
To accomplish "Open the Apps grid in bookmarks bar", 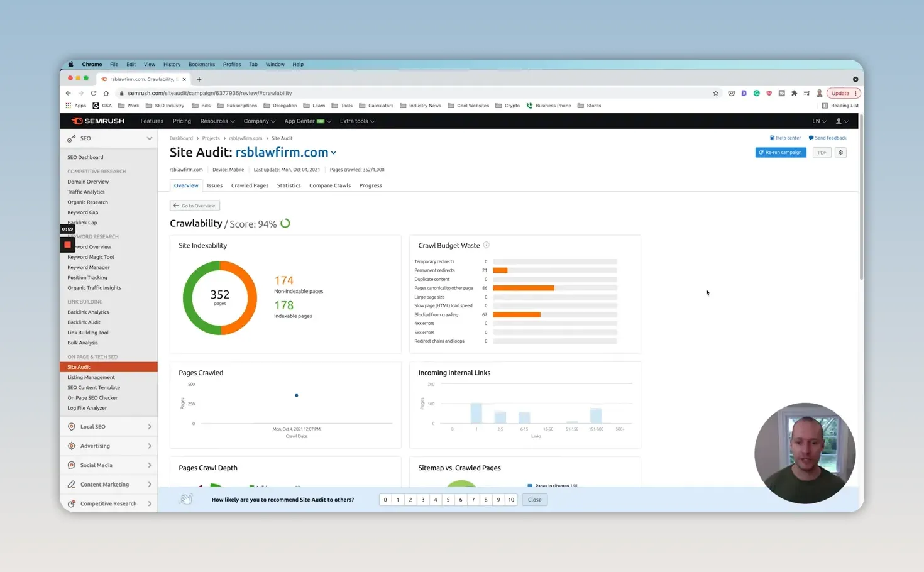I will [x=69, y=106].
